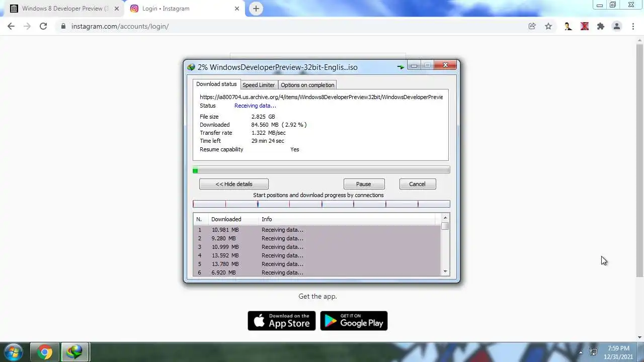Click the connections list scrollbar thumb
Screen dimensions: 644x362
[x=445, y=226]
